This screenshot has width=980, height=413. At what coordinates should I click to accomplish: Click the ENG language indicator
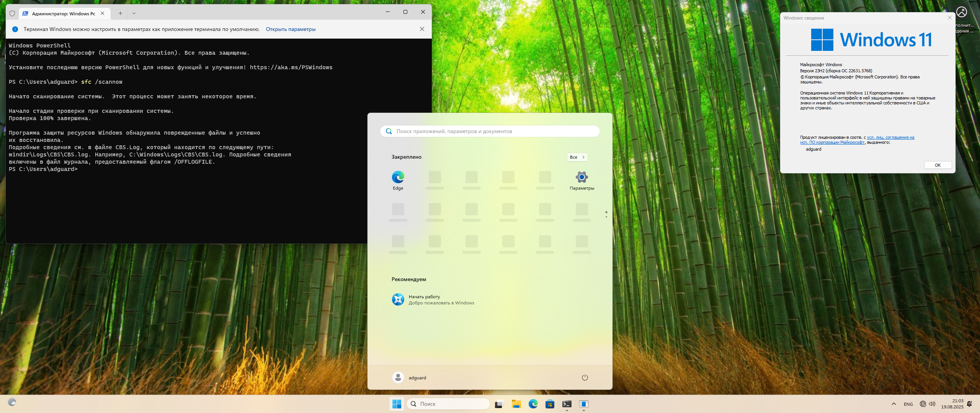(x=908, y=404)
